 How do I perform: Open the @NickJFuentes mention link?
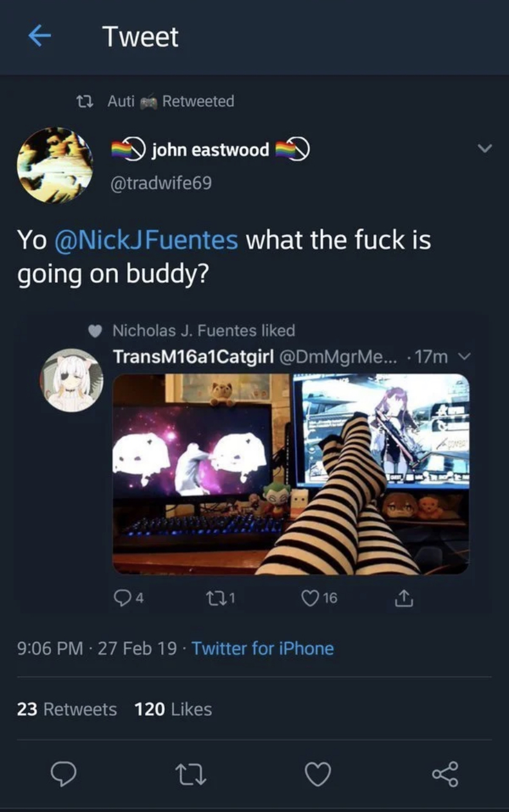[x=146, y=240]
